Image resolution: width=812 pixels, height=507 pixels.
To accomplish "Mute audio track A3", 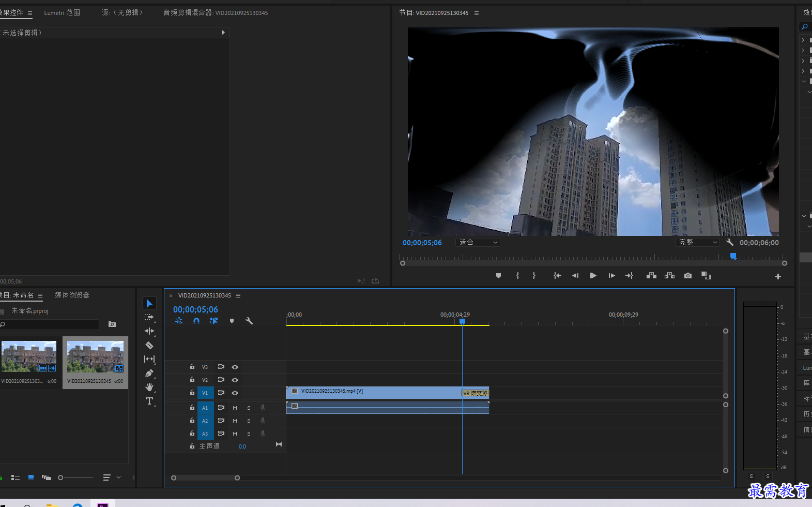I will (235, 434).
